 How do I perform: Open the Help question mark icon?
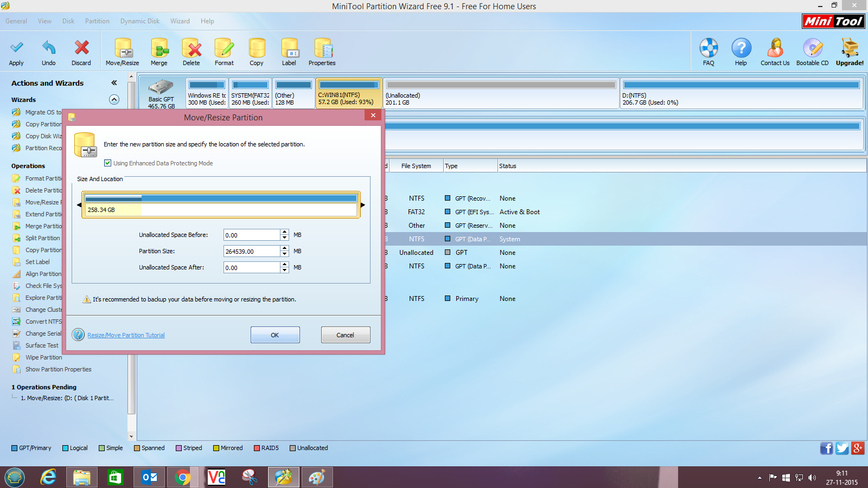coord(741,48)
